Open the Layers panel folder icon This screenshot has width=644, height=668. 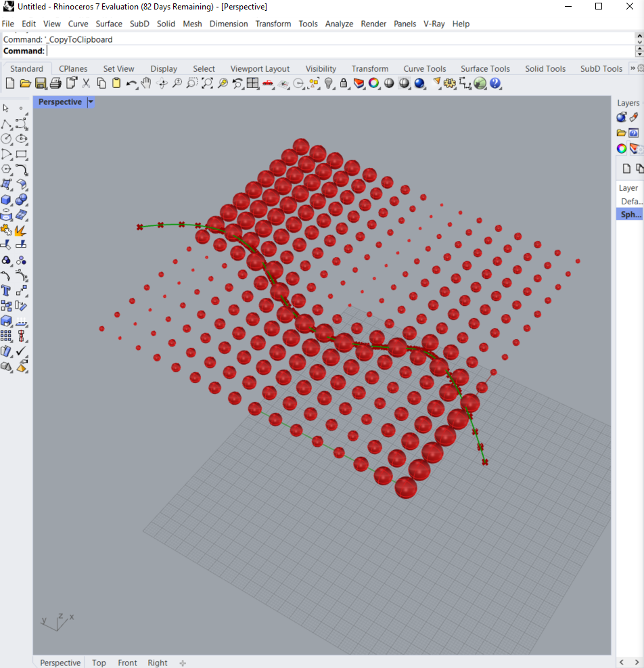(622, 133)
